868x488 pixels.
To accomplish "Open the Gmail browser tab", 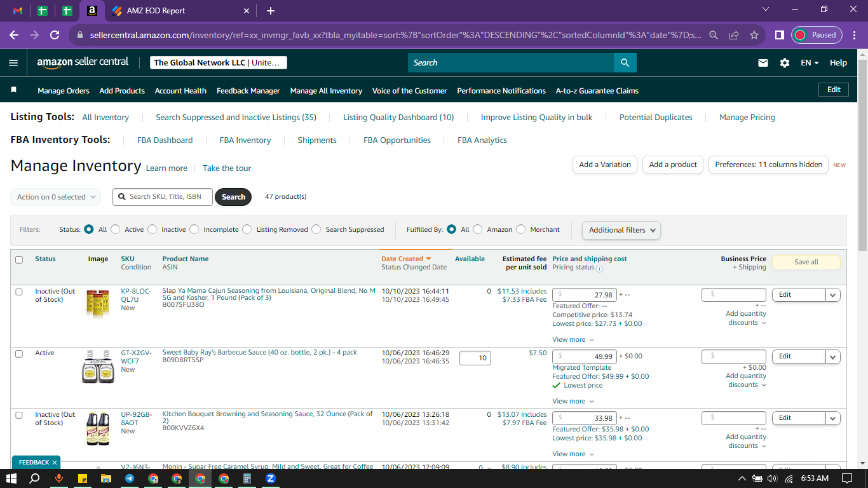I will 18,11.
